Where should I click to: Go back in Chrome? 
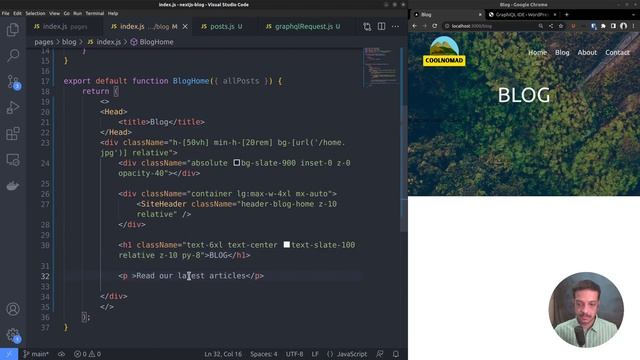pos(414,26)
